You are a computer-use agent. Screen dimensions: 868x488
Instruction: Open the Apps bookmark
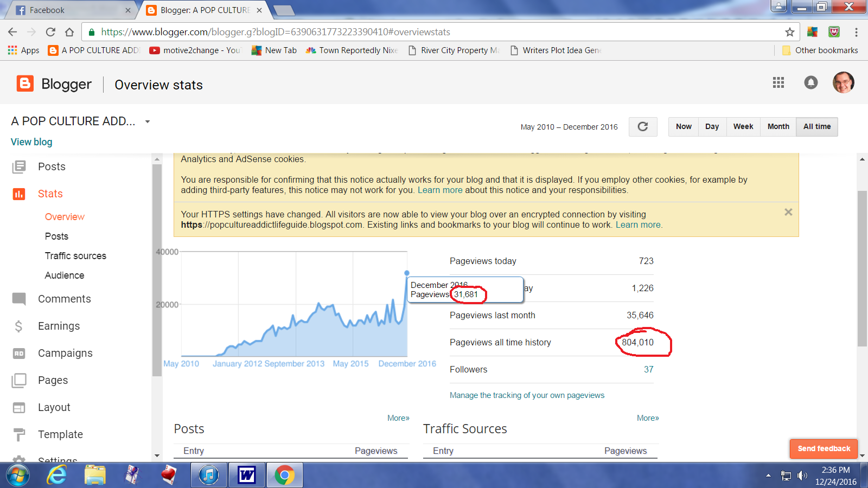pyautogui.click(x=23, y=50)
